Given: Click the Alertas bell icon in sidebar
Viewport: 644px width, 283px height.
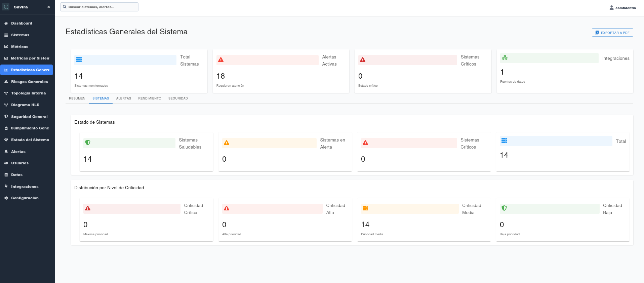Looking at the screenshot, I should (6, 152).
